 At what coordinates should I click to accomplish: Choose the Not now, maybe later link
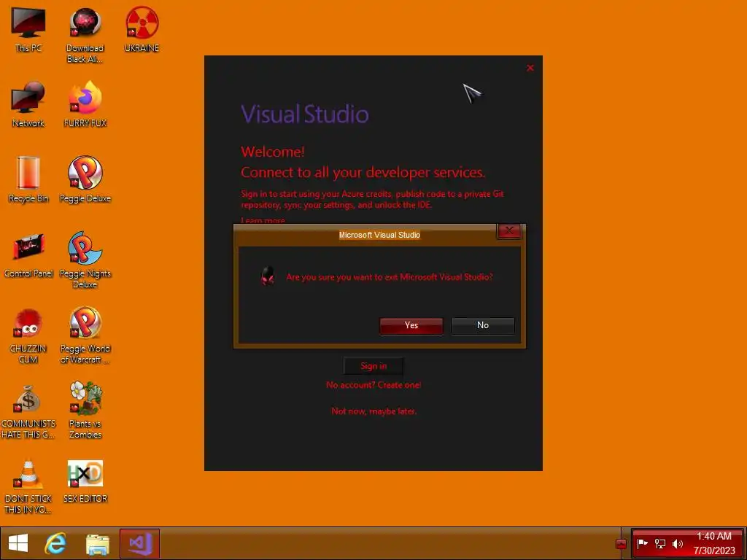[373, 411]
